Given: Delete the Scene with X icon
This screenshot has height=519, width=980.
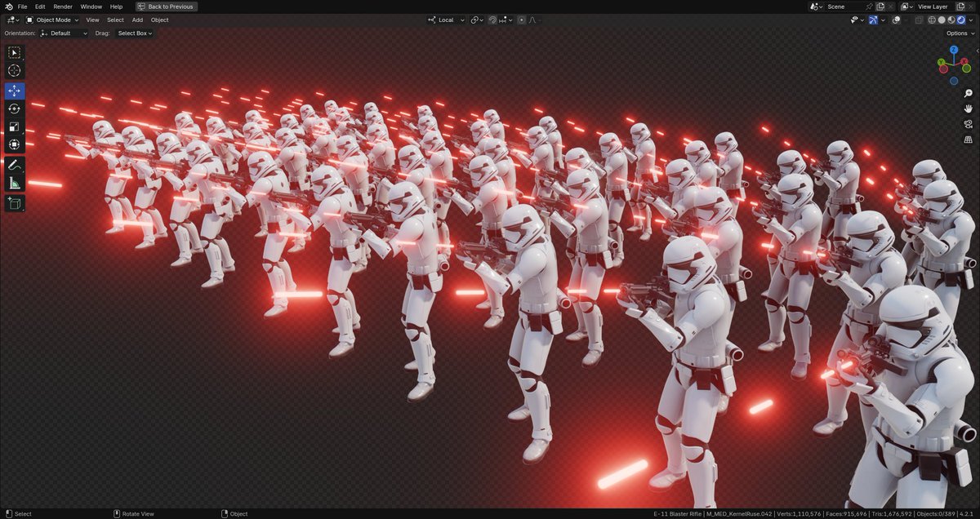Looking at the screenshot, I should click(892, 7).
